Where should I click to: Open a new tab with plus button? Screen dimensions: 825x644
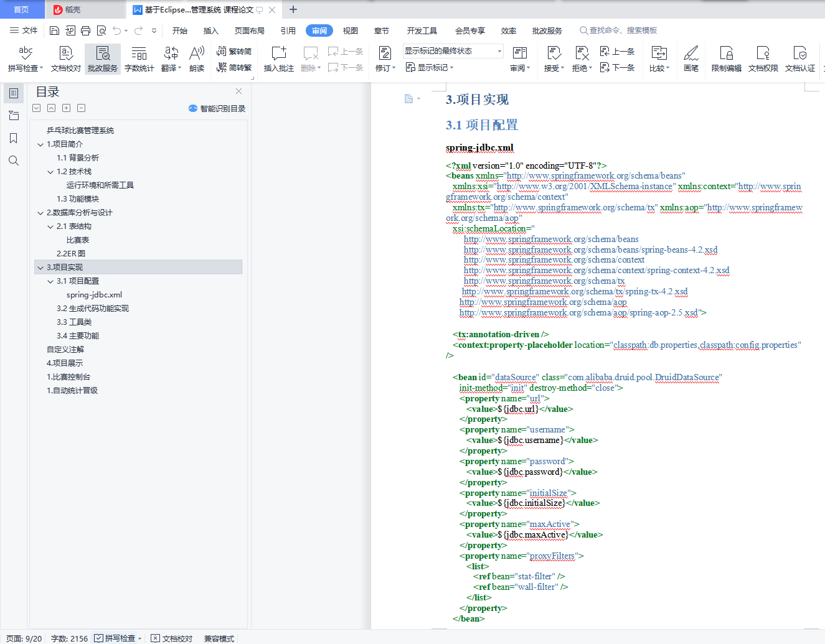293,9
